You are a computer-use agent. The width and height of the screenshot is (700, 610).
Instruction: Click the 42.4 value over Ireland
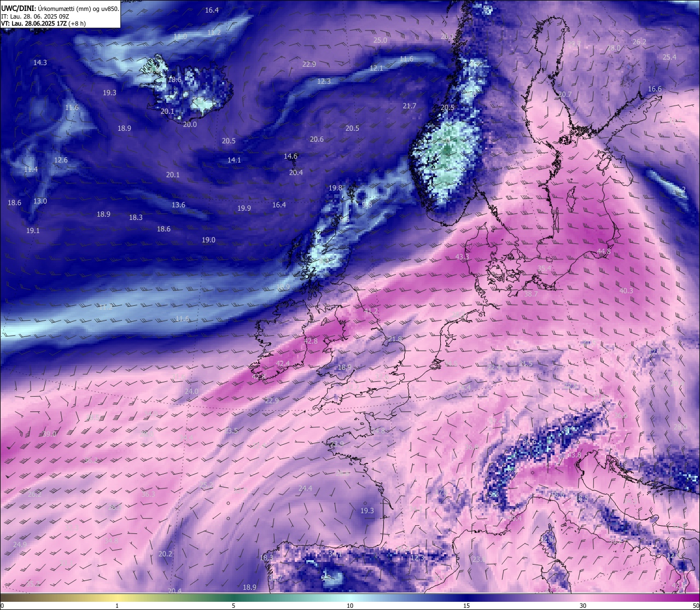tap(283, 364)
